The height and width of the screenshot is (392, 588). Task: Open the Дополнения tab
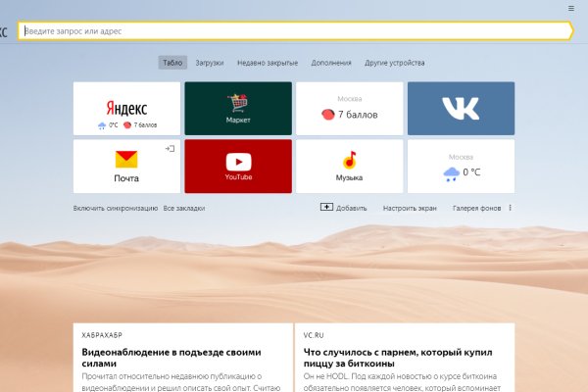[331, 63]
